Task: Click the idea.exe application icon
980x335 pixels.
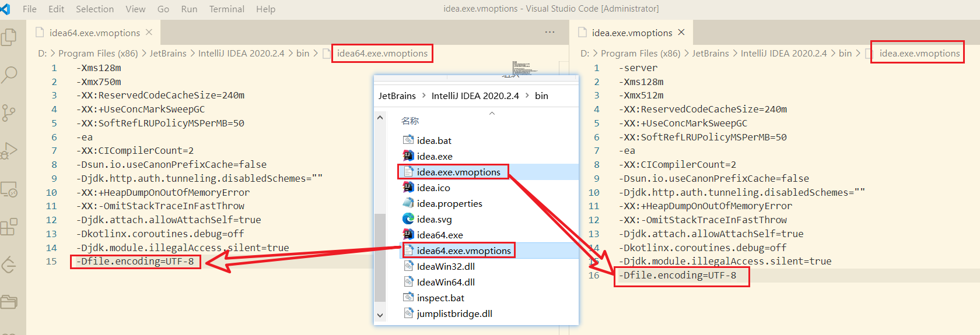Action: click(x=408, y=156)
